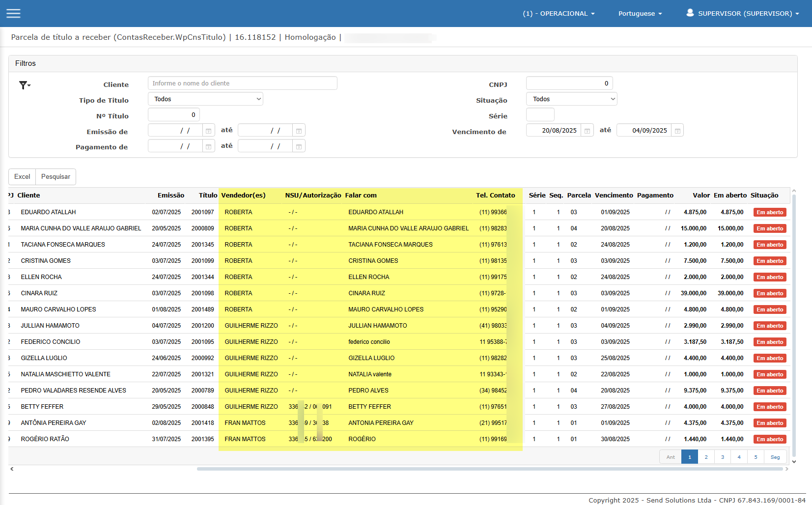
Task: Click scroll left arrow under table
Action: pyautogui.click(x=12, y=469)
